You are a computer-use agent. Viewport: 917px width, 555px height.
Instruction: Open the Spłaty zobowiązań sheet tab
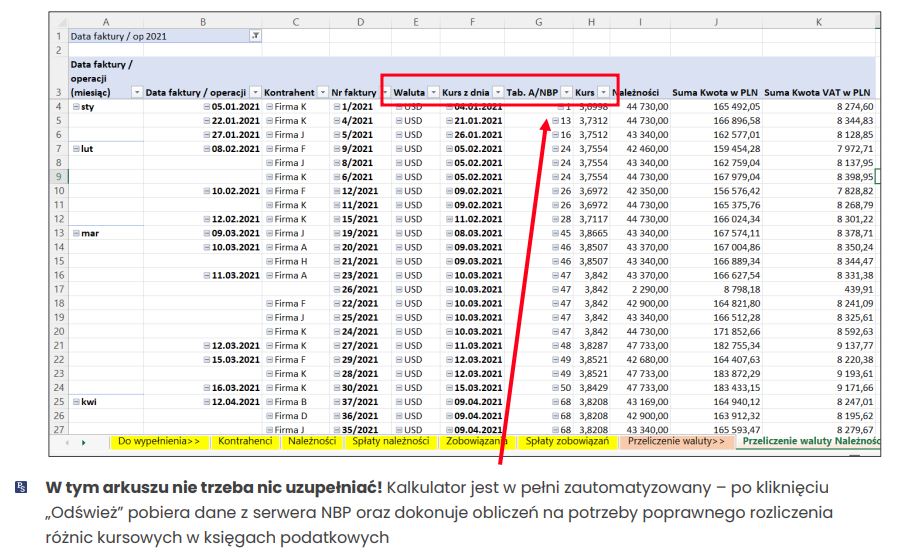567,441
